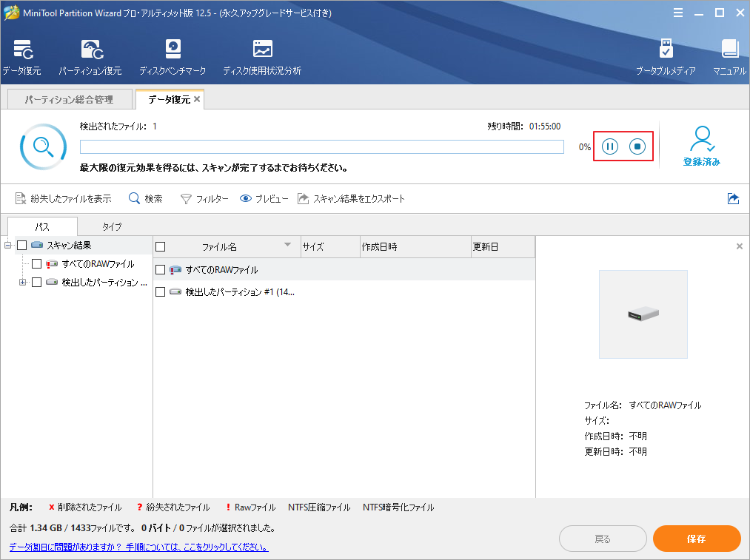Collapse the スキャン結果 tree node
Screen dimensions: 750x560
click(x=7, y=246)
